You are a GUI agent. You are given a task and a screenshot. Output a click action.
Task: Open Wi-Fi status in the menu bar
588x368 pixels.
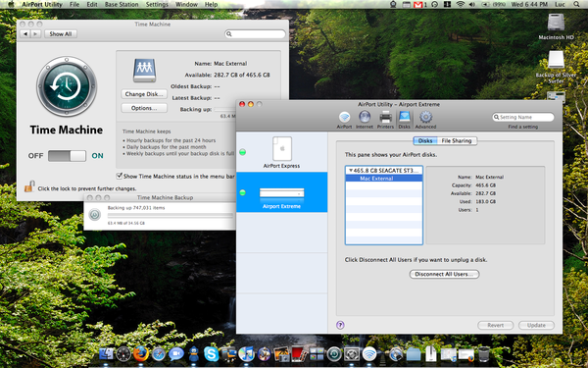461,5
